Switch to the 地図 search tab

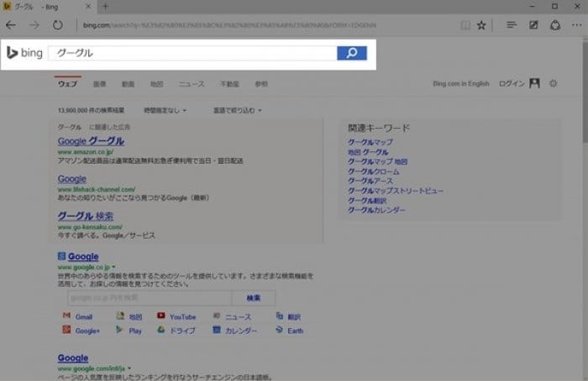(156, 84)
